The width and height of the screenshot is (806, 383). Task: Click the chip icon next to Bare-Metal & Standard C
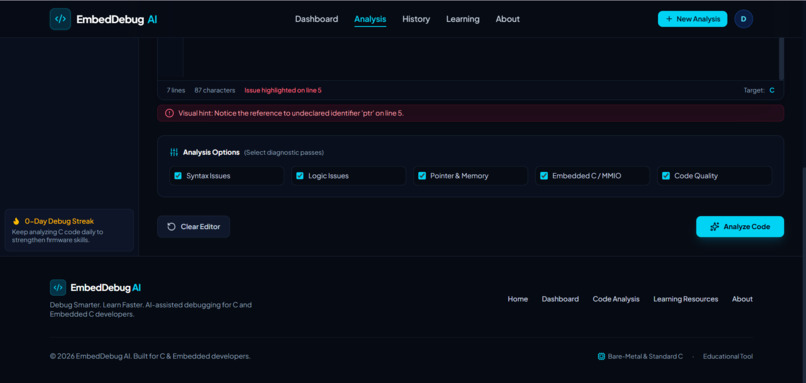(x=601, y=356)
